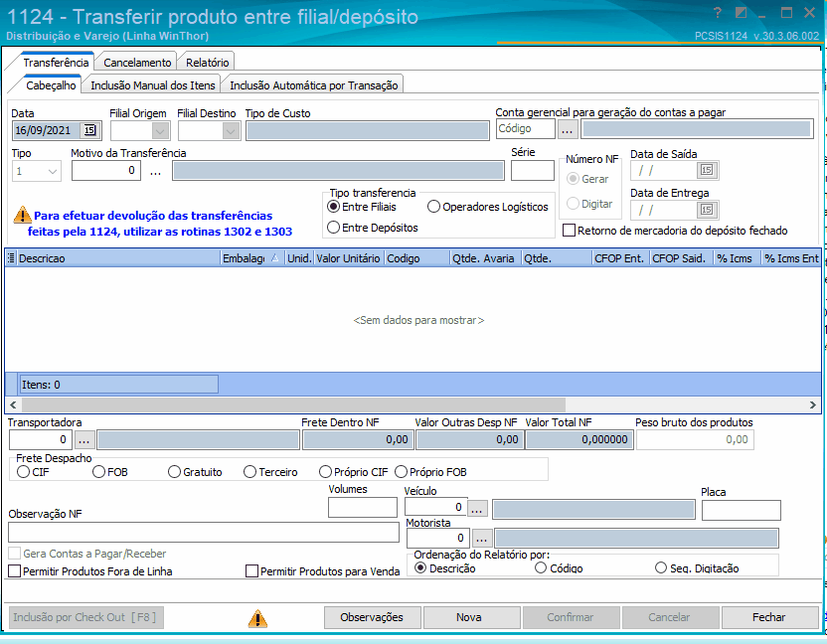This screenshot has width=827, height=644.
Task: Click the % Icms column header
Action: 737,258
